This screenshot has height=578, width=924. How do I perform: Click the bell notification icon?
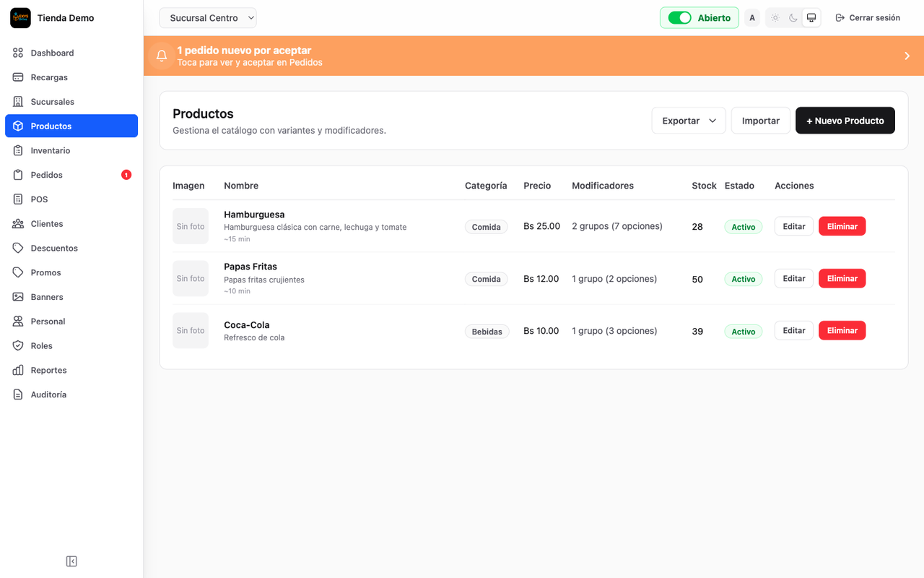click(x=162, y=56)
